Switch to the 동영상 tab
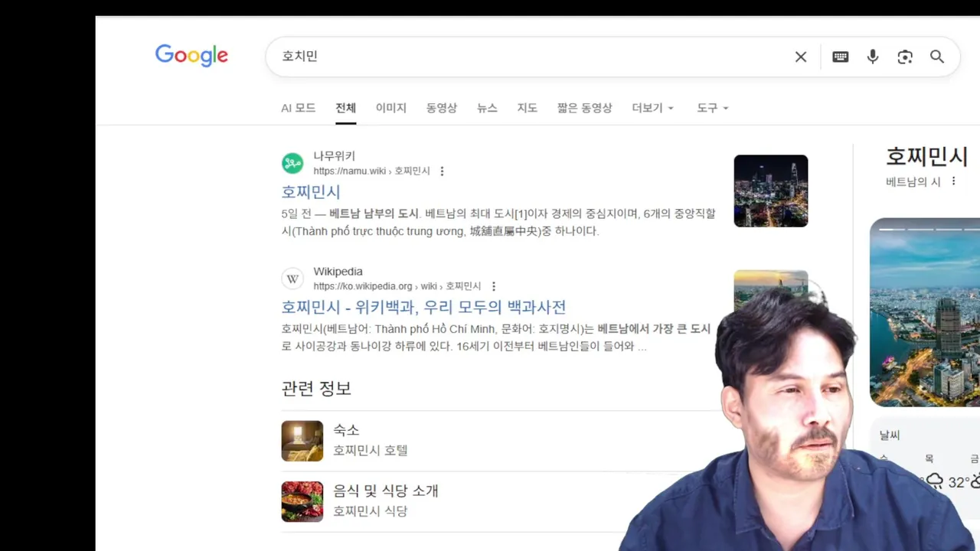The height and width of the screenshot is (551, 980). (x=442, y=108)
